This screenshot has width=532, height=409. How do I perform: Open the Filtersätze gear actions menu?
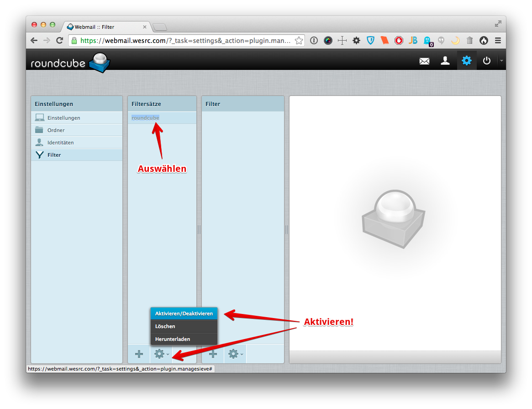click(x=161, y=354)
